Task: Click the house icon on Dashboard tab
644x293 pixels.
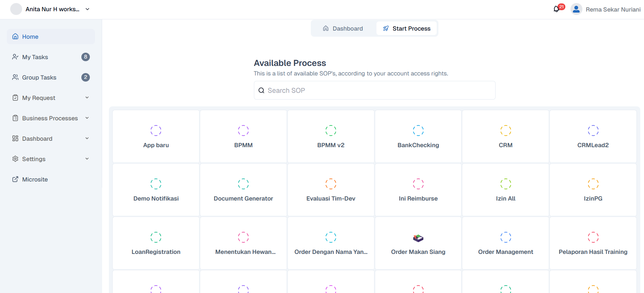Action: click(x=326, y=29)
